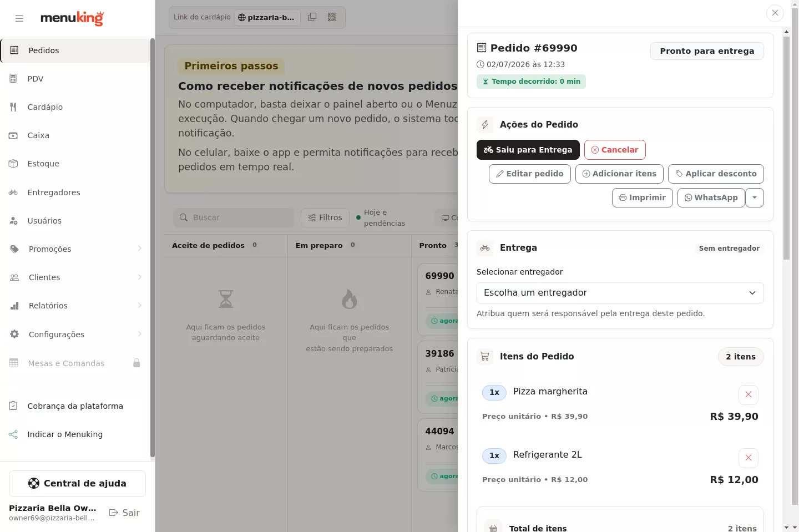This screenshot has height=532, width=799.
Task: Open order card 44094
Action: (438, 455)
